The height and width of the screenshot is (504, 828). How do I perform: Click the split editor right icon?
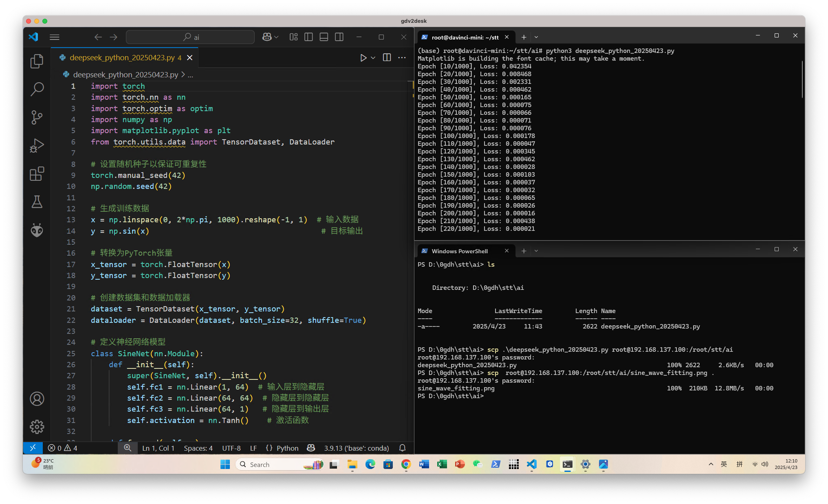click(x=387, y=58)
